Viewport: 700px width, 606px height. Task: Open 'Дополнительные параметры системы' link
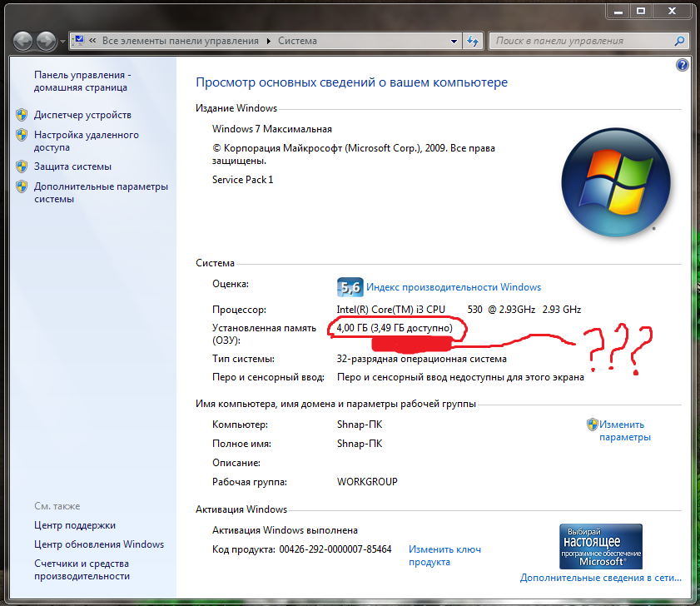101,192
